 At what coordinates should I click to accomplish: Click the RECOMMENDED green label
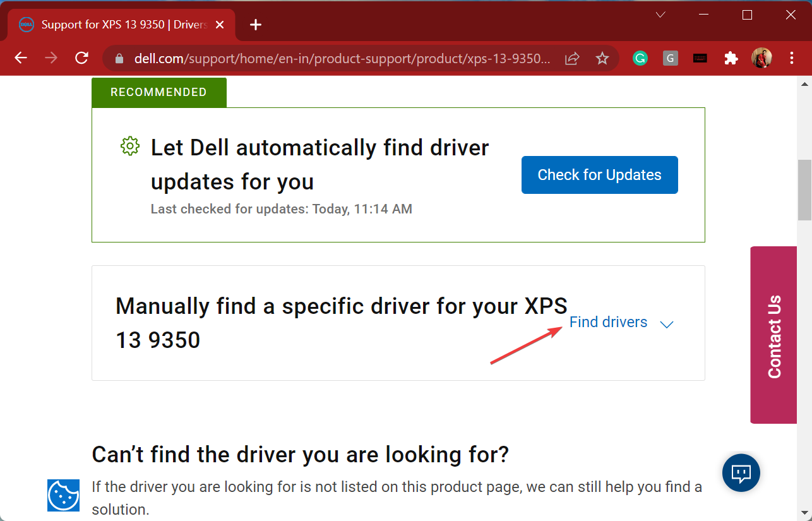click(x=159, y=92)
